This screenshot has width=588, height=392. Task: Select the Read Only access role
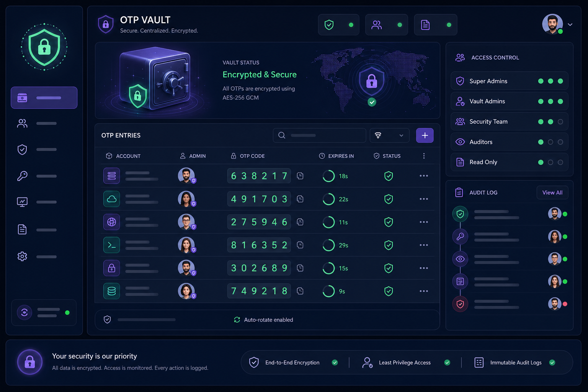(510, 162)
